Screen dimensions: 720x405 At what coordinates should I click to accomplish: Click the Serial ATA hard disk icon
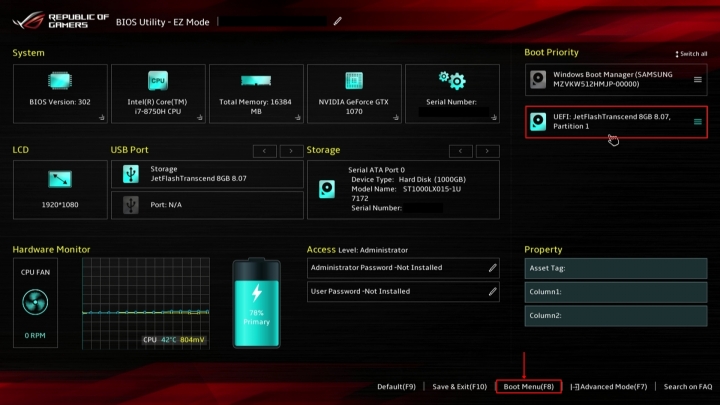point(327,189)
